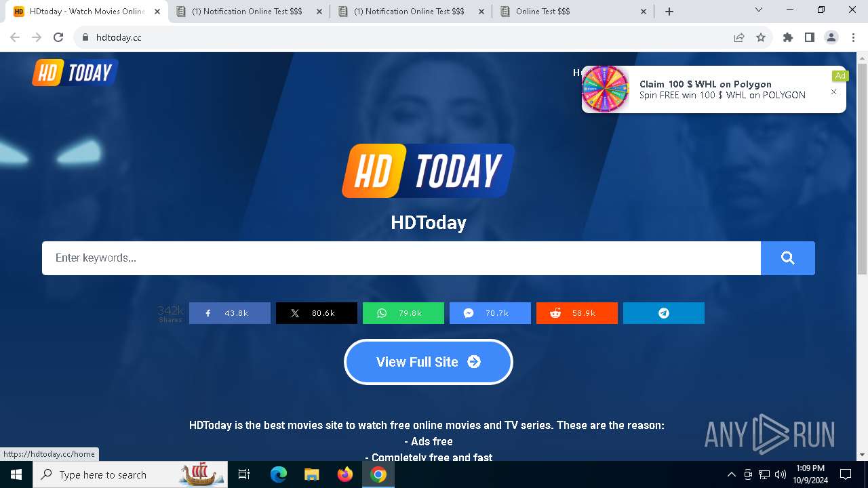
Task: Go back in browser history
Action: tap(15, 37)
